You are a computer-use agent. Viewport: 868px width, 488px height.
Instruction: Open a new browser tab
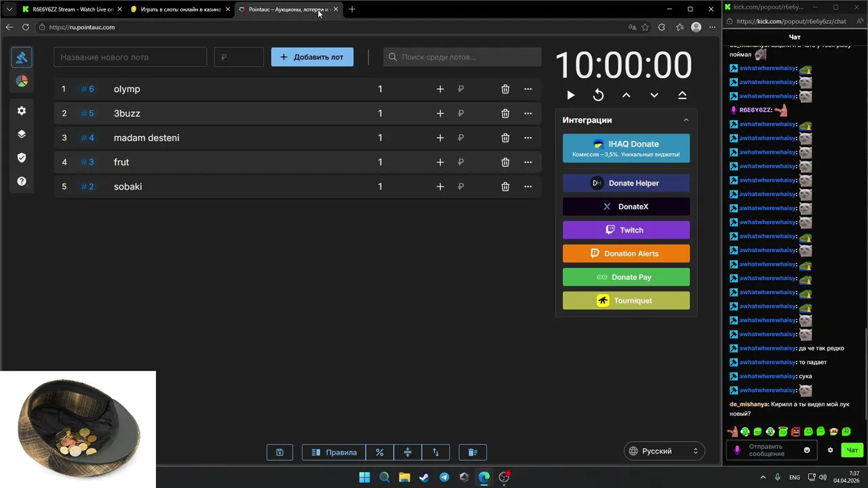click(x=352, y=9)
